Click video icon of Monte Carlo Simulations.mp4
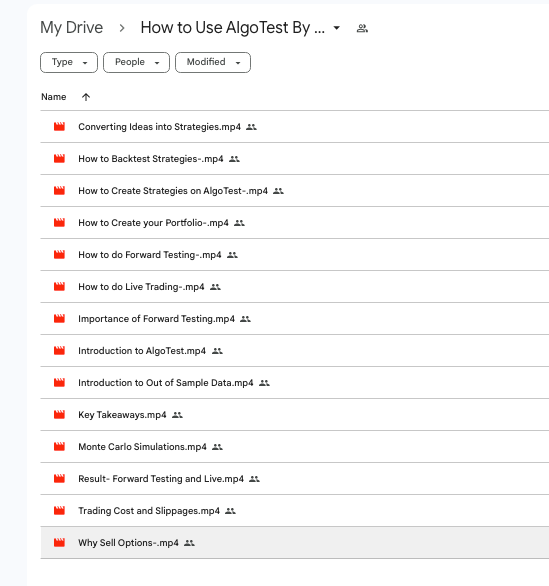The image size is (549, 586). point(59,447)
